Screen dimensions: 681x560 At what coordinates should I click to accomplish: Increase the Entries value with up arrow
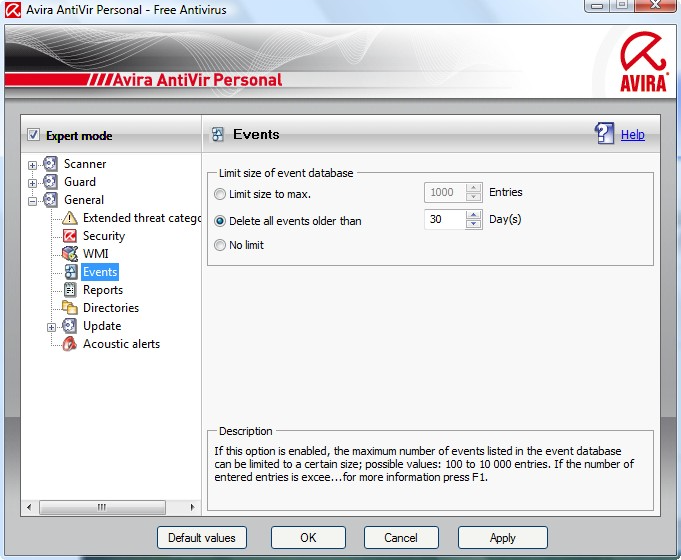(x=473, y=188)
